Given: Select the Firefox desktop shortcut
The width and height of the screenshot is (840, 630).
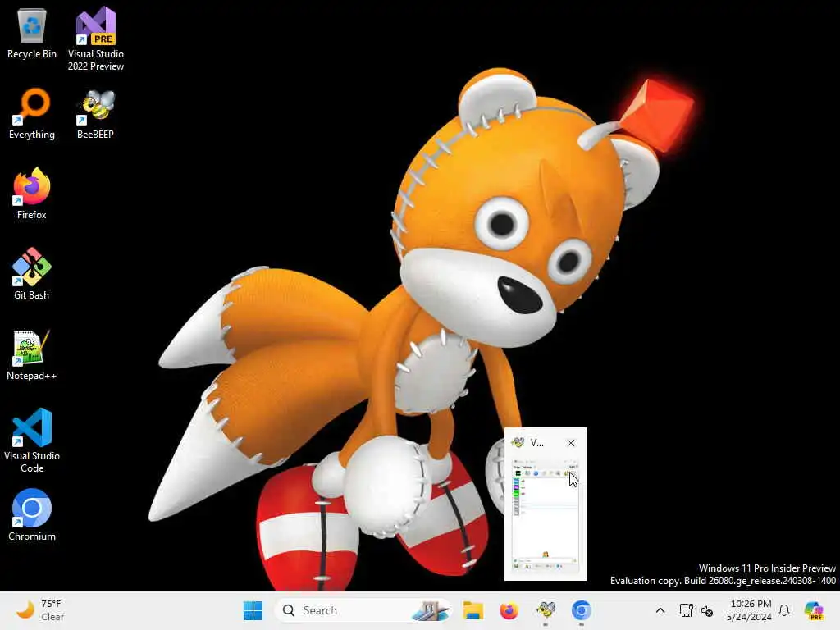Looking at the screenshot, I should pyautogui.click(x=32, y=194).
